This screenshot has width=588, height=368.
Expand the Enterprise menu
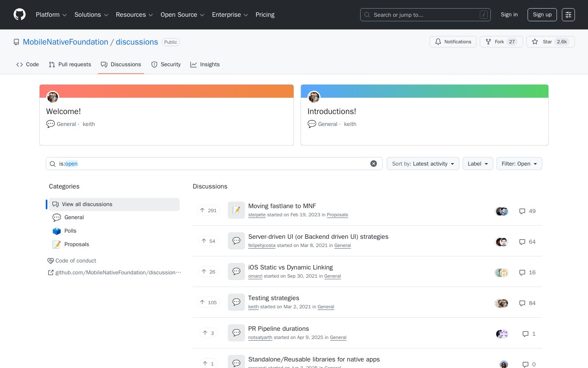230,15
